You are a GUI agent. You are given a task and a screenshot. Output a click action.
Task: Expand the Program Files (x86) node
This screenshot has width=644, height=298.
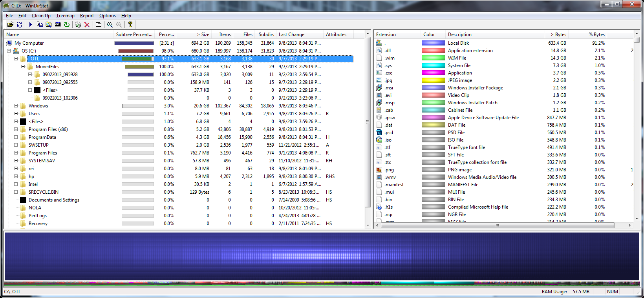tap(16, 129)
